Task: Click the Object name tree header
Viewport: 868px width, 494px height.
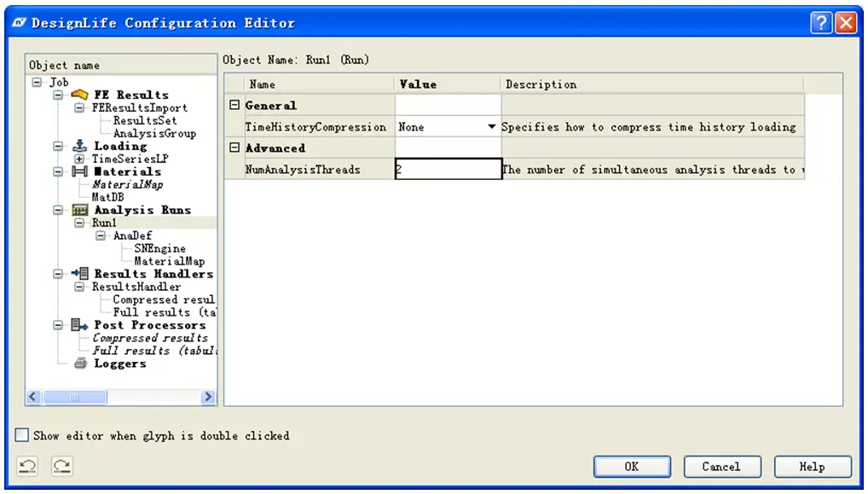Action: pos(121,65)
